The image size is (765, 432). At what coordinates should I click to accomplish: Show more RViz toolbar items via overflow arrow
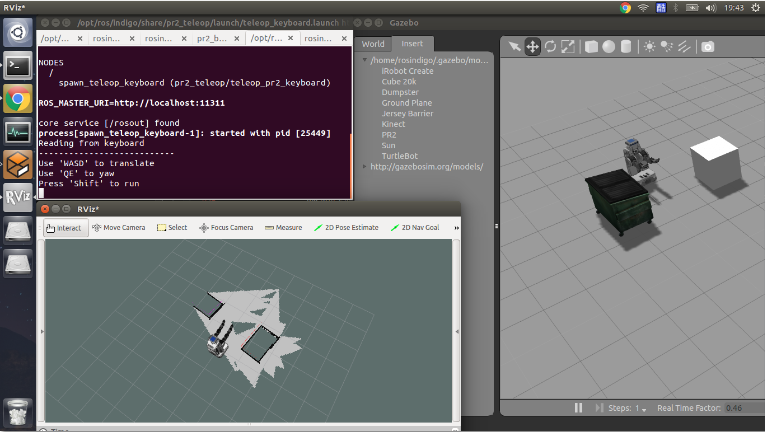click(x=457, y=228)
